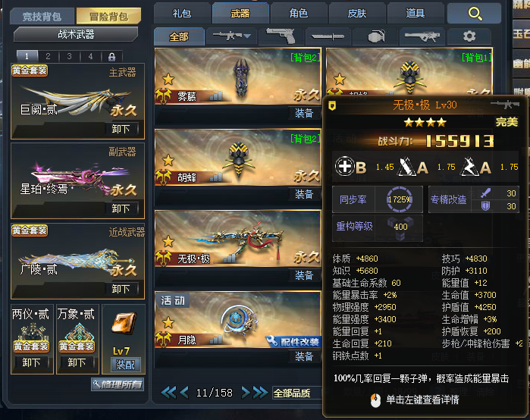Viewport: 530px width, 420px height.
Task: Filter weapons by knife icon
Action: [x=328, y=36]
